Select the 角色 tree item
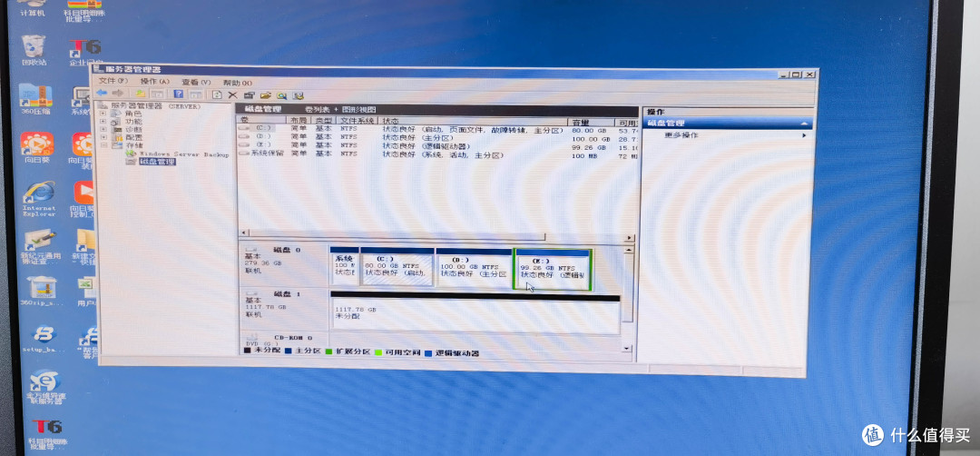980x456 pixels. point(133,114)
